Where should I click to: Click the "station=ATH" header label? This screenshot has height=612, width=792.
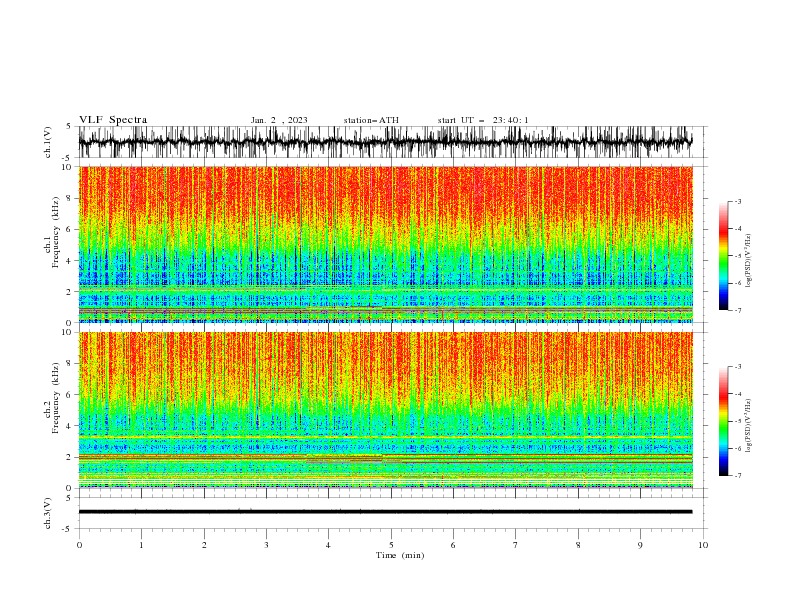click(371, 120)
